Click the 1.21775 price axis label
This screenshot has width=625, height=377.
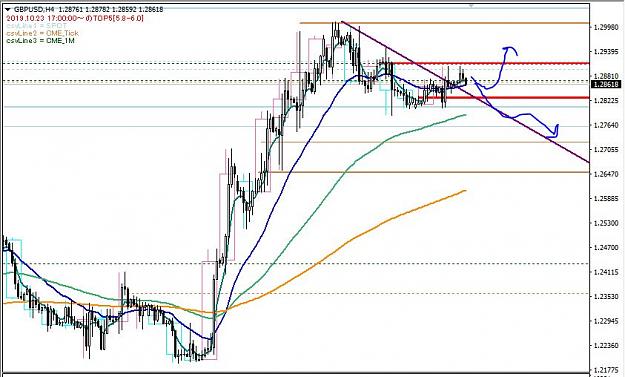[x=606, y=369]
